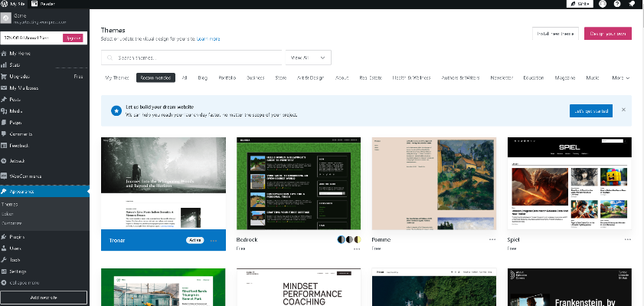
Task: Open Bedrock theme ellipsis options
Action: (357, 248)
